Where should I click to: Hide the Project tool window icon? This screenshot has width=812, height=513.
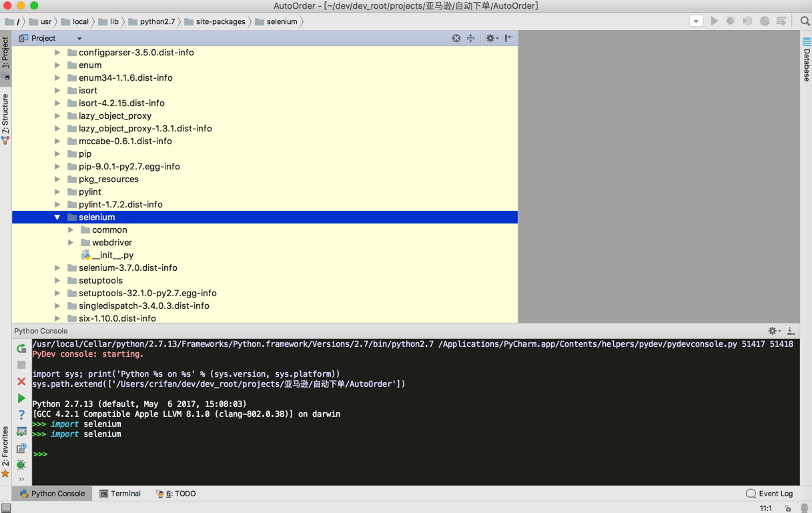509,38
